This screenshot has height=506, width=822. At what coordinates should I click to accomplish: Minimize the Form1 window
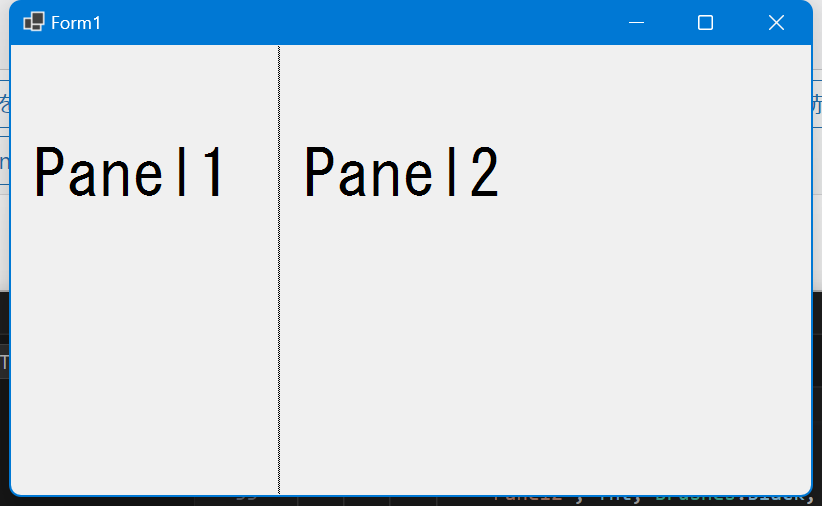tap(636, 23)
